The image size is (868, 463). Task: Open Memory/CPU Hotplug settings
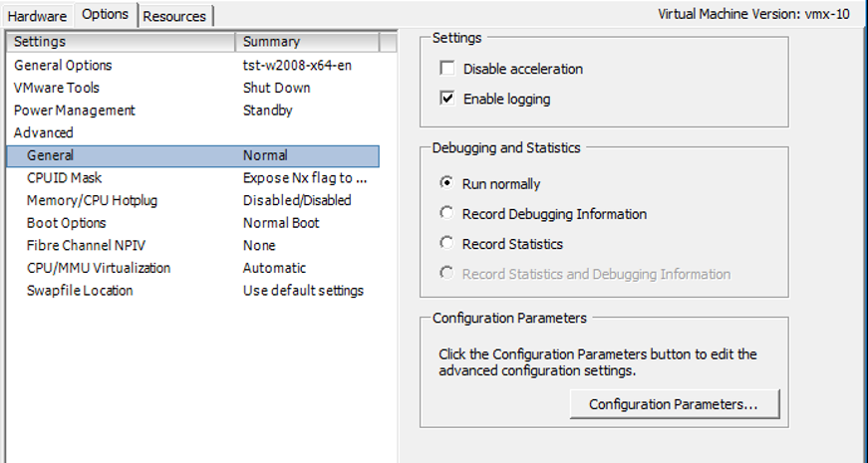click(92, 200)
